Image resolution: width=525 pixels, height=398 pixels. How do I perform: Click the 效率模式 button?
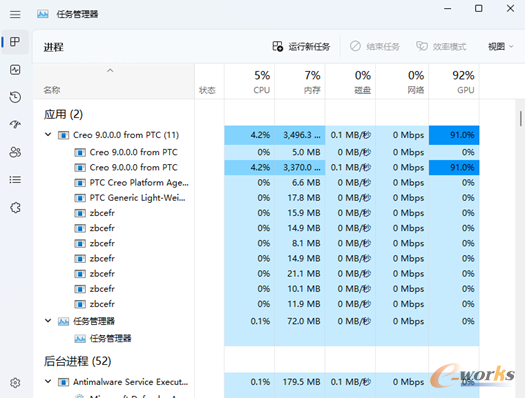click(441, 46)
